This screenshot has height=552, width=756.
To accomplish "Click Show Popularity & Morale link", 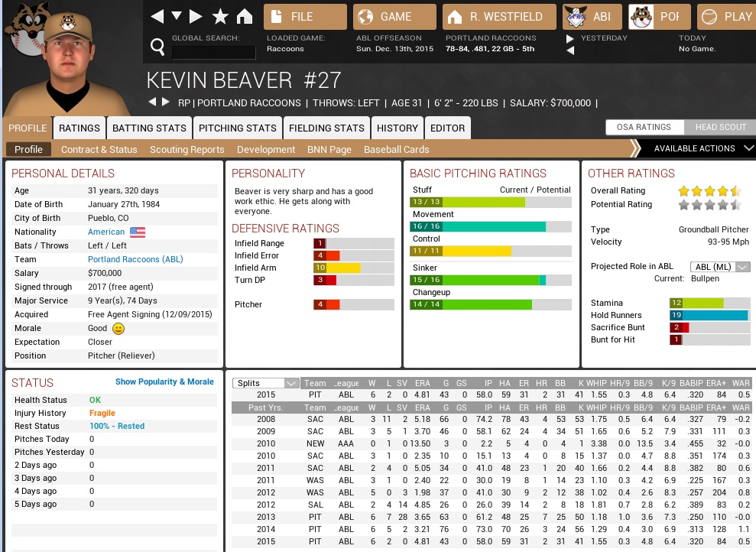I will (x=164, y=382).
